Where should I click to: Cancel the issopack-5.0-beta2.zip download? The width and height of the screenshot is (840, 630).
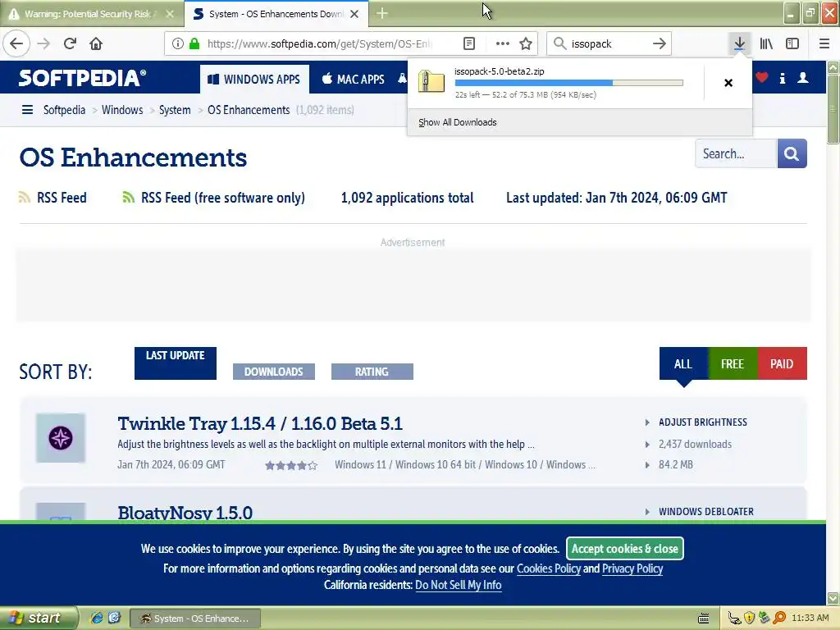(728, 83)
